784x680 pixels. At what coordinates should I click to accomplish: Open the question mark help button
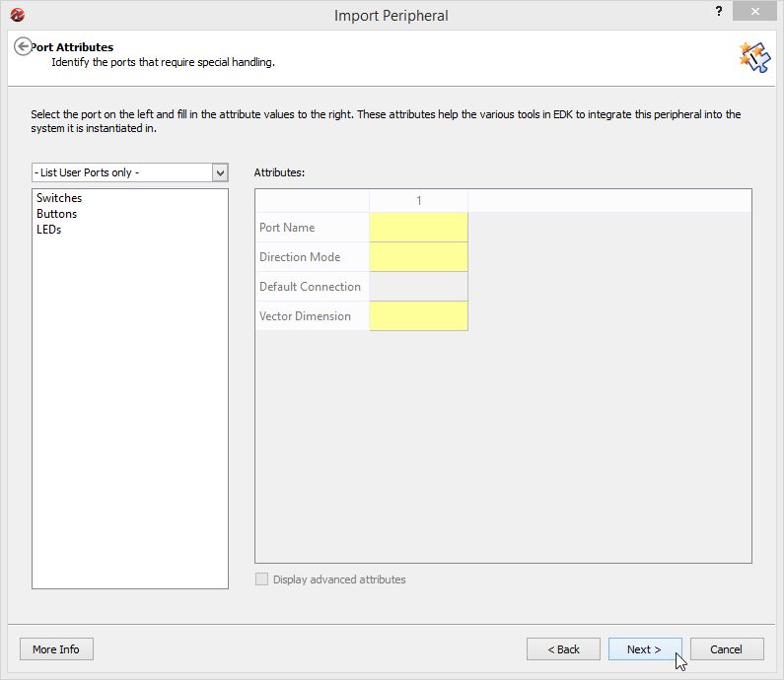(x=719, y=11)
